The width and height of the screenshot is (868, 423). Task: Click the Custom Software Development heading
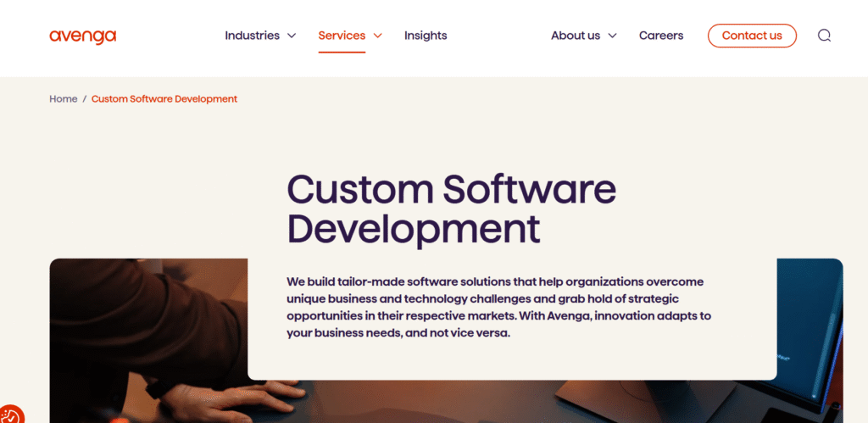coord(451,209)
